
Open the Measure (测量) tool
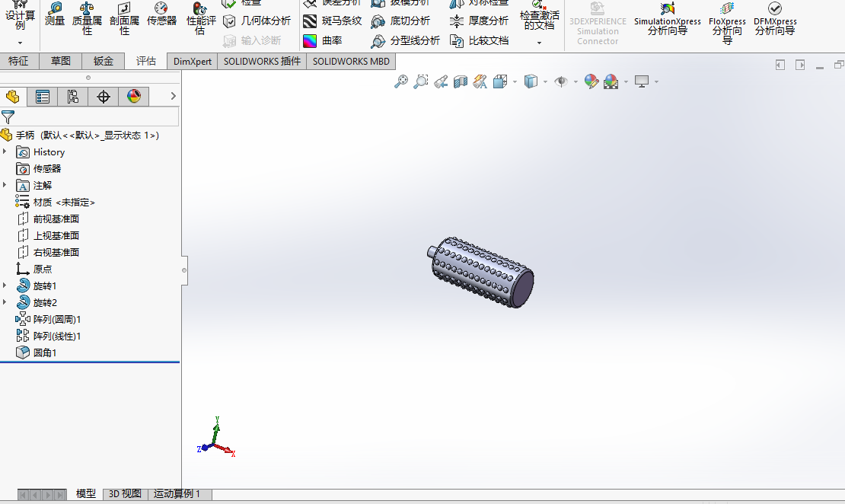click(x=54, y=14)
